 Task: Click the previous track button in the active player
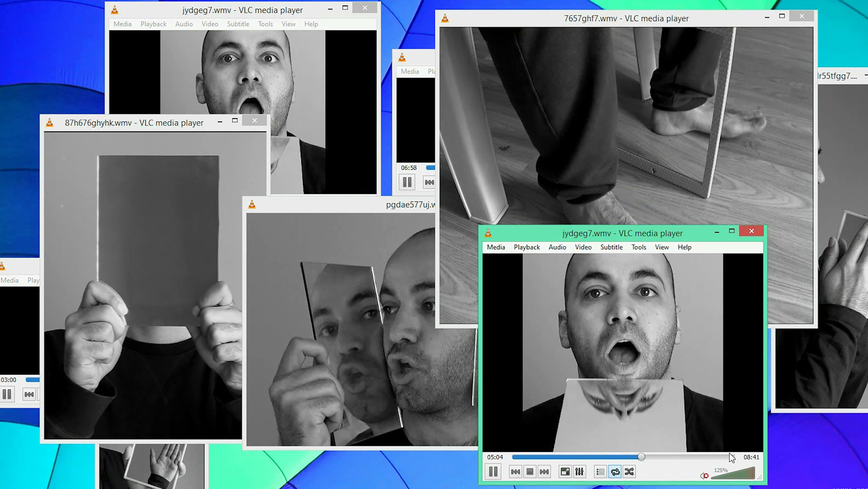point(515,471)
